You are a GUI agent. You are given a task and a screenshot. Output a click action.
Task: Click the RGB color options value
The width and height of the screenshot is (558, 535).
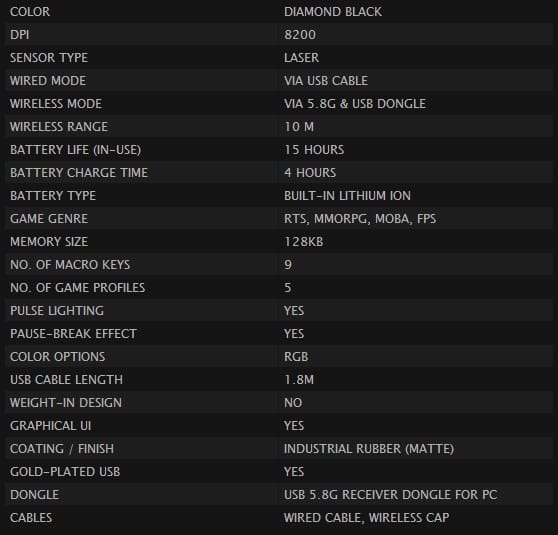(296, 357)
